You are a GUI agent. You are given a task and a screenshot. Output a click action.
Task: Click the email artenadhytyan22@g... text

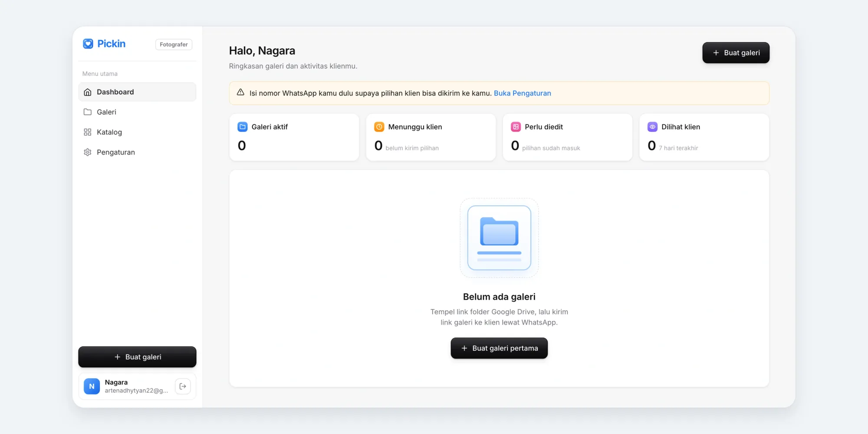coord(136,391)
